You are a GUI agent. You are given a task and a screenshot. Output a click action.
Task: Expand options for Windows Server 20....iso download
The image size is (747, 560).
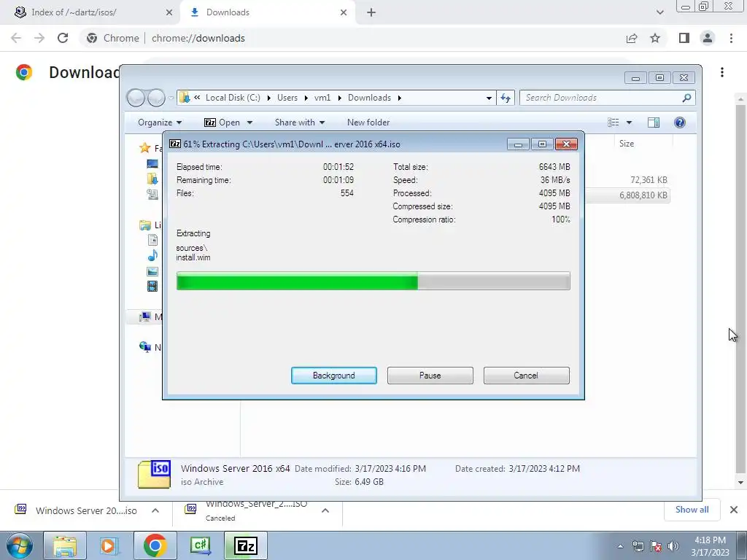click(x=155, y=510)
